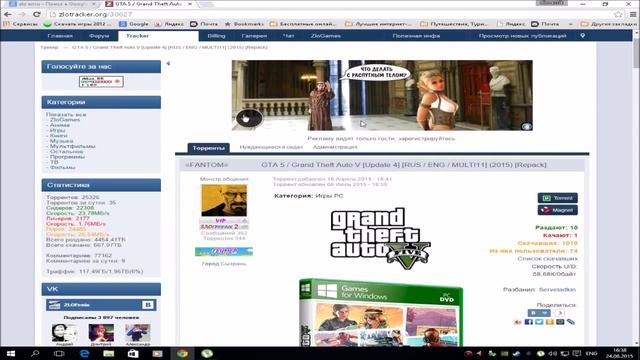The width and height of the screenshot is (640, 360).
Task: Click the round hand icon on the ad banner
Action: [249, 118]
